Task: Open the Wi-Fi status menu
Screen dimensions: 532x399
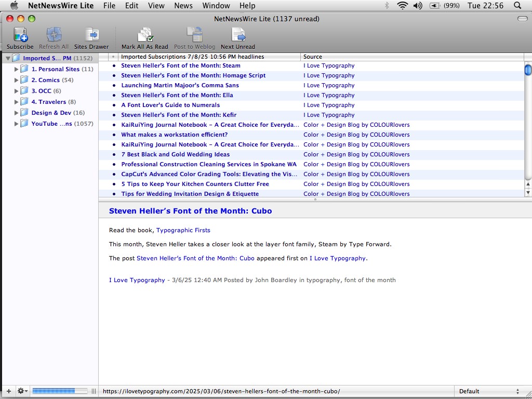Action: point(403,5)
